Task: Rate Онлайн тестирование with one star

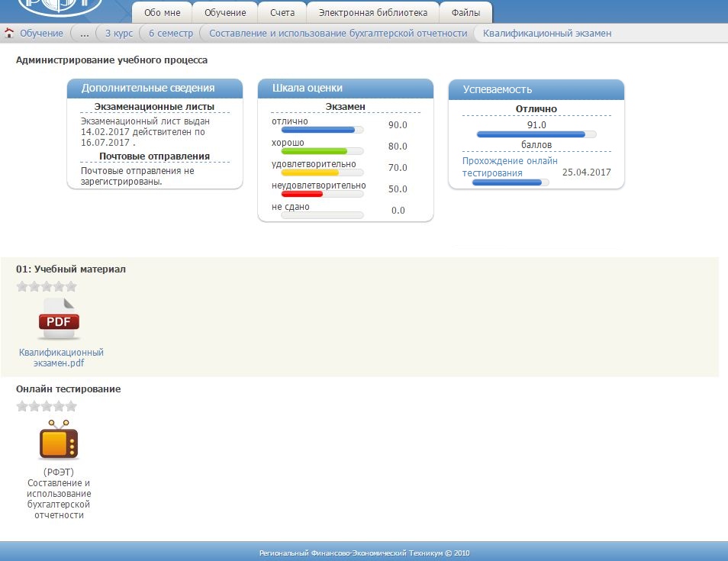Action: [22, 406]
